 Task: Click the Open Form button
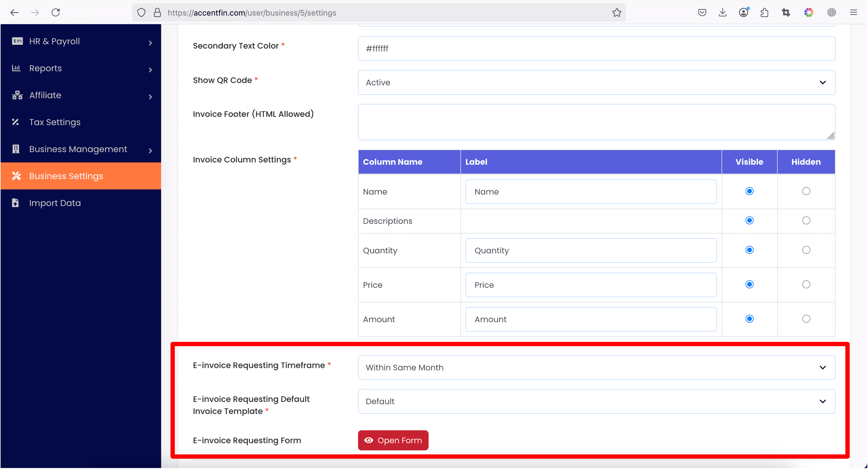[393, 440]
